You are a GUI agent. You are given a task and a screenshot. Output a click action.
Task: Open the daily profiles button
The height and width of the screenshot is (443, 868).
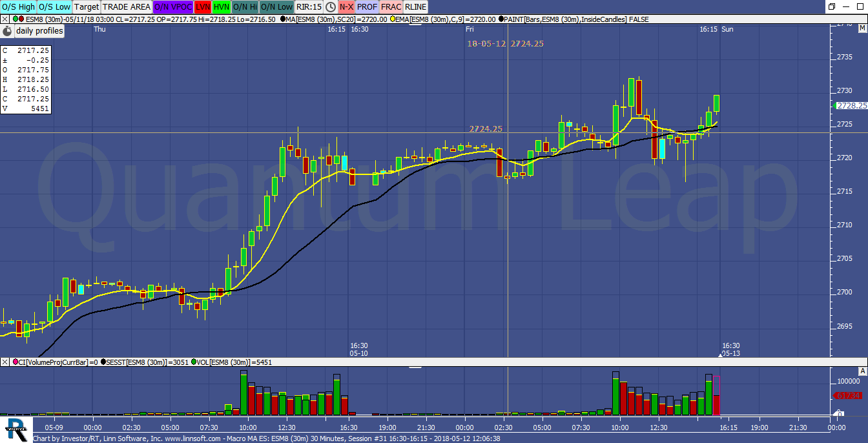pos(40,30)
